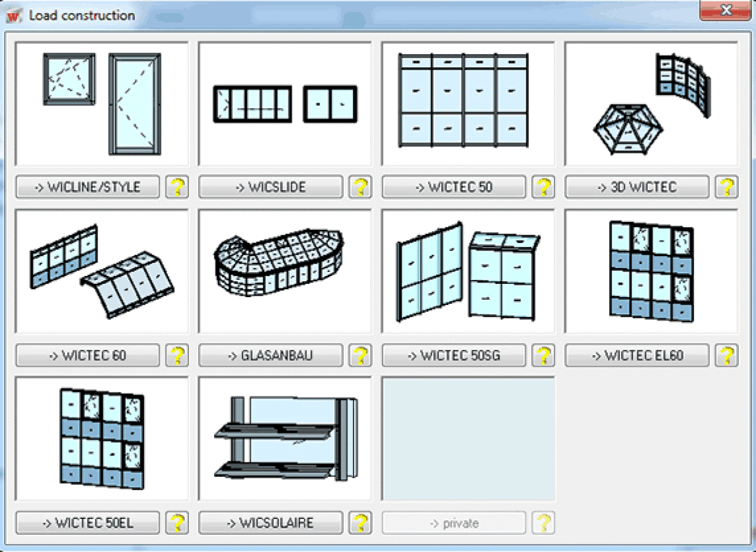This screenshot has height=552, width=756.
Task: Click the greyed-out private button
Action: [454, 523]
